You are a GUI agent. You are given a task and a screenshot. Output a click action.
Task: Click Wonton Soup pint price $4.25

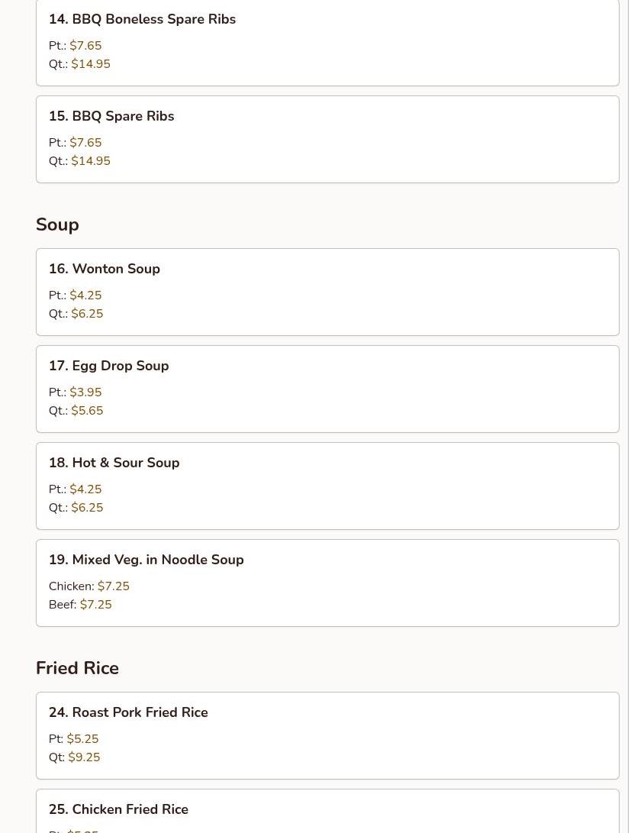point(85,295)
